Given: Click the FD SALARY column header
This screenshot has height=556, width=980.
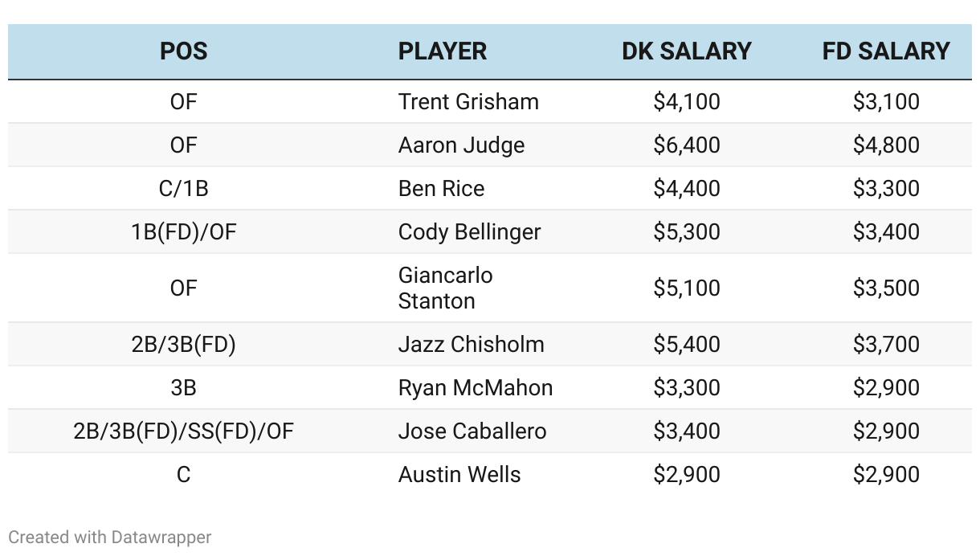Looking at the screenshot, I should 886,51.
